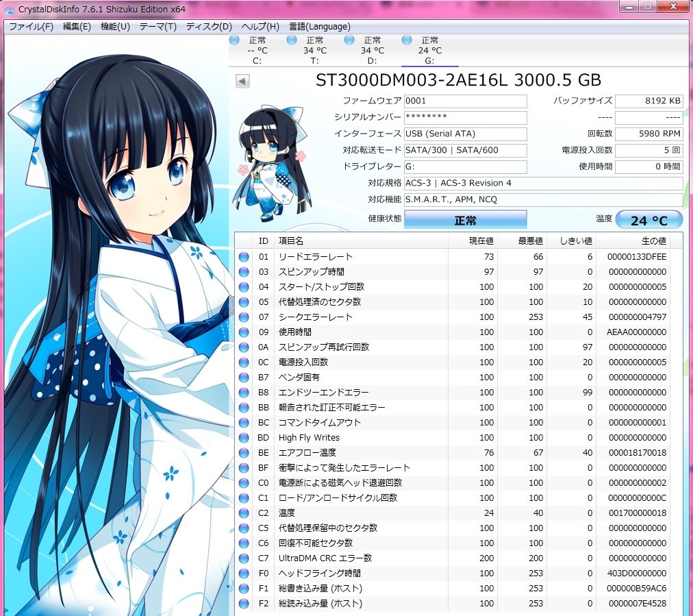Click status orb for BC コマンドタイムアウト
Image resolution: width=693 pixels, height=616 pixels.
coord(244,422)
